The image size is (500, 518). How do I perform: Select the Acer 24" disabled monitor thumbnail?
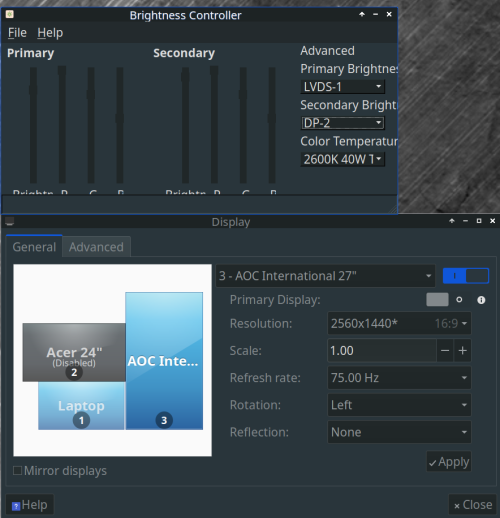coord(74,352)
